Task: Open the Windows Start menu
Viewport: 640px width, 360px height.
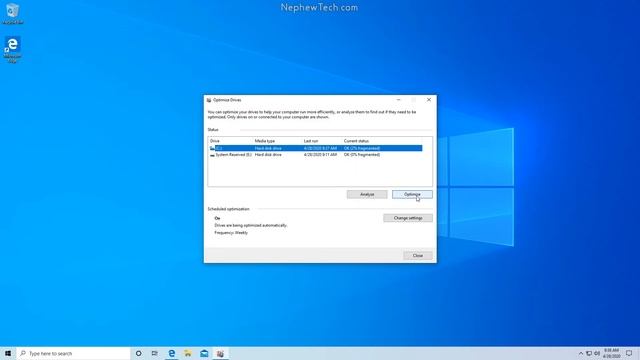Action: (x=8, y=353)
